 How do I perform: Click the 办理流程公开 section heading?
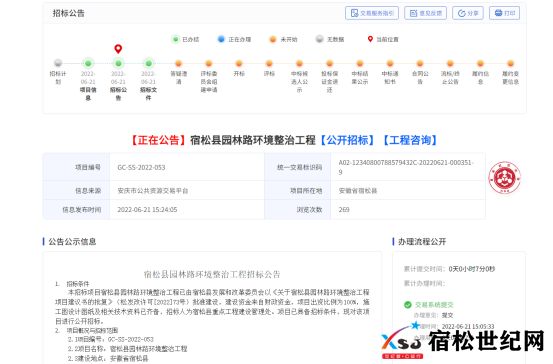coord(422,242)
